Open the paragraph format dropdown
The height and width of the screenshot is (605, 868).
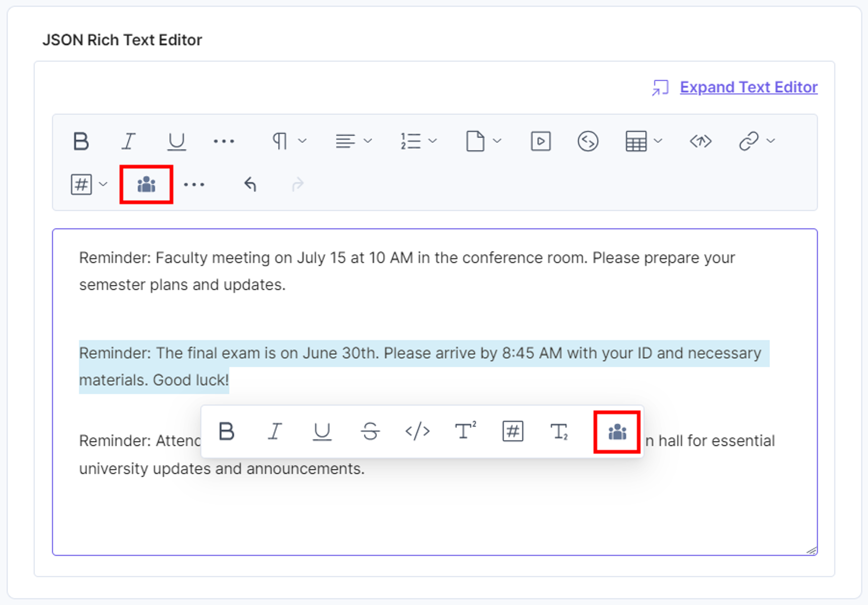point(289,142)
